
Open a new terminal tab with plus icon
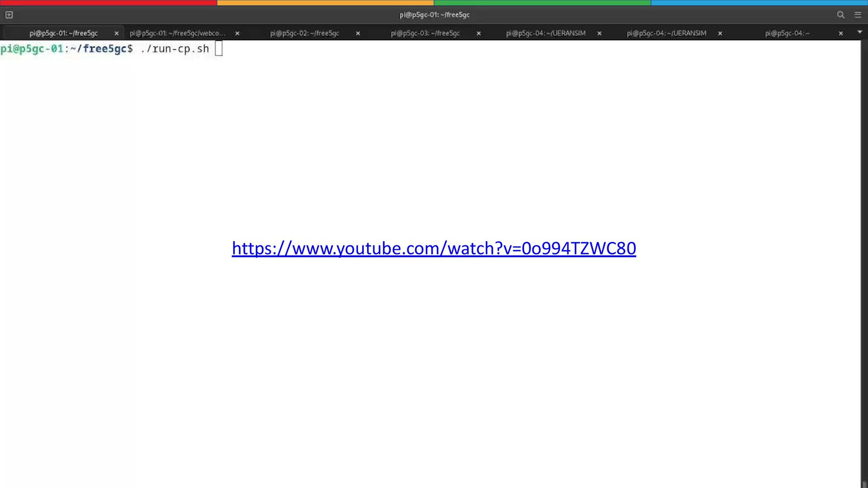(9, 15)
